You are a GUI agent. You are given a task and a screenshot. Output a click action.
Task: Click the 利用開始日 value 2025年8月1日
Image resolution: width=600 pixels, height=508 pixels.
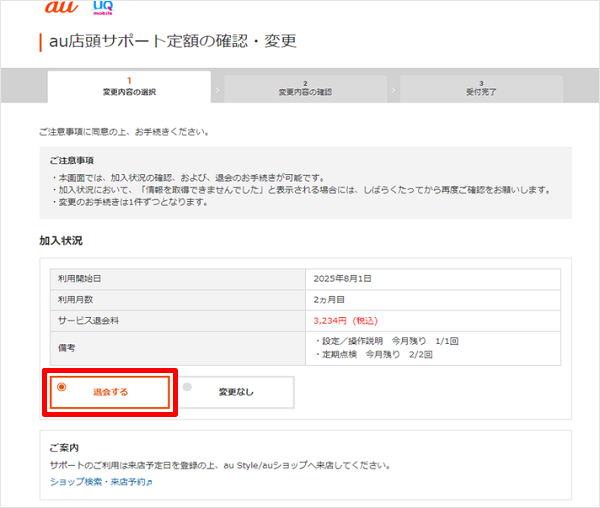point(346,278)
